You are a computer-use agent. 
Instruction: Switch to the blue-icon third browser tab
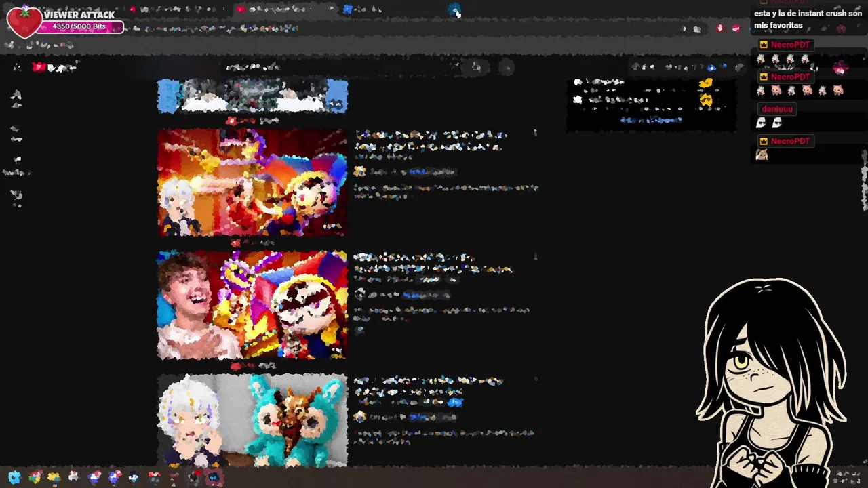pyautogui.click(x=363, y=9)
